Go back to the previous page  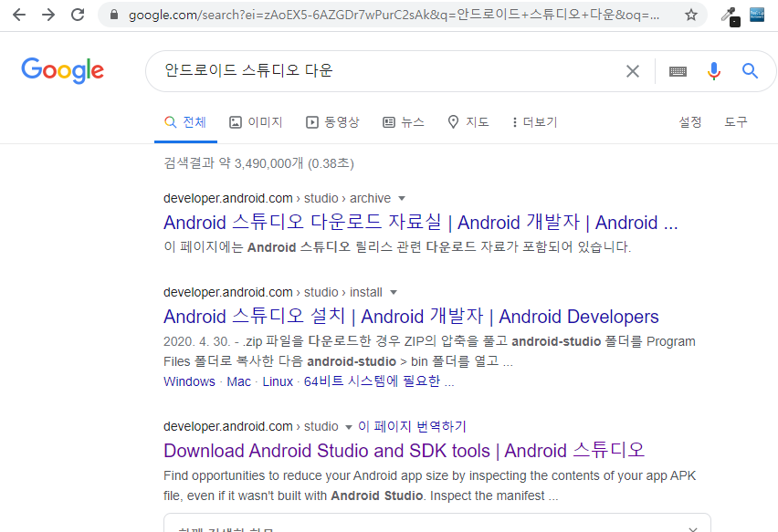pyautogui.click(x=19, y=15)
